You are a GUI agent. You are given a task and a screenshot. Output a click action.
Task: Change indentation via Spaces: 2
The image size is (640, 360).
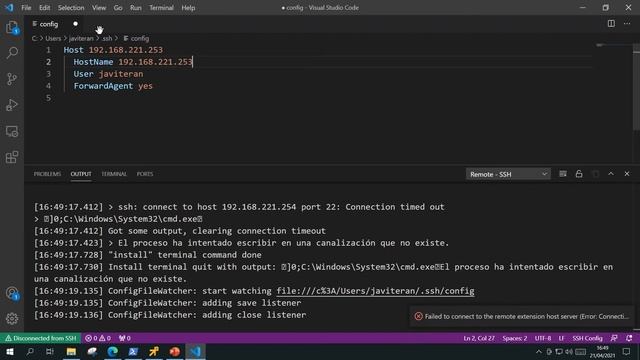514,338
